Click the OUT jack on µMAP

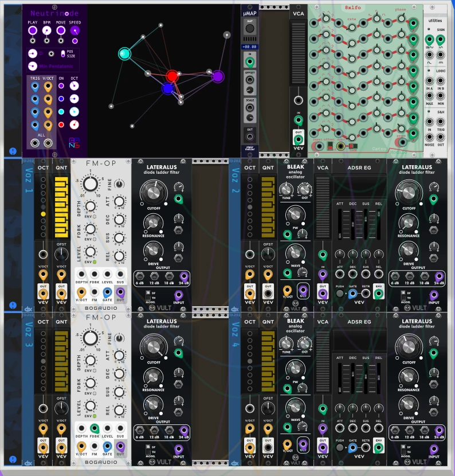250,136
